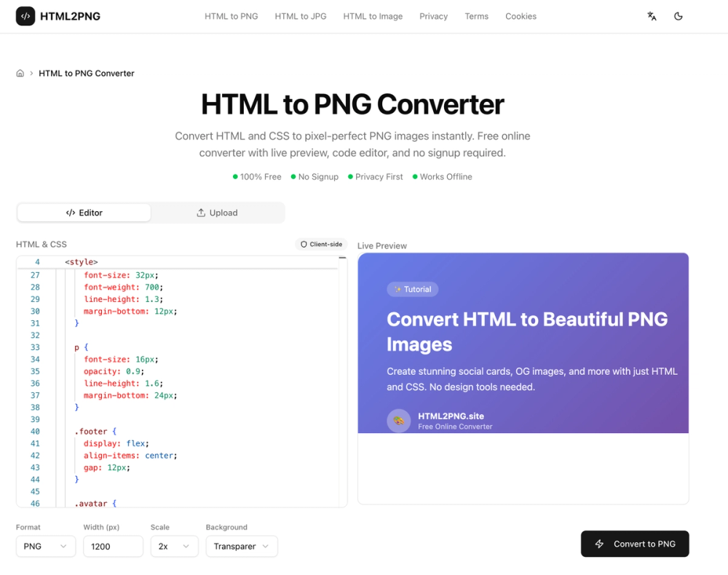Click the Client-side shield badge
This screenshot has height=575, width=728.
321,244
